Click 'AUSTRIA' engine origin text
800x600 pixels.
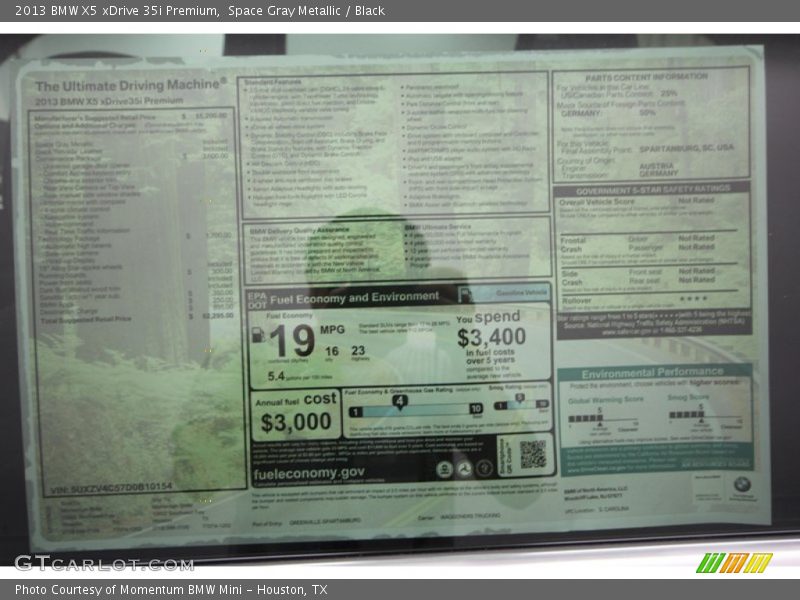(x=656, y=166)
